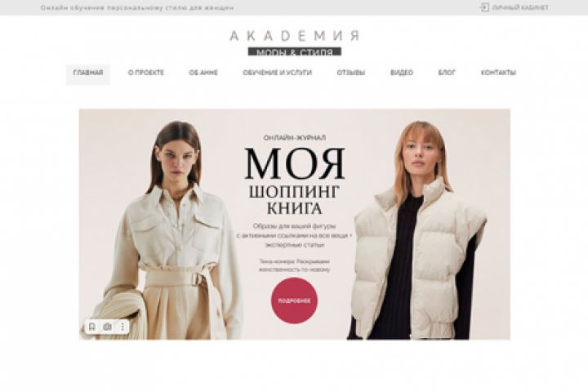The width and height of the screenshot is (588, 392).
Task: Visit the Блог section
Action: 447,73
